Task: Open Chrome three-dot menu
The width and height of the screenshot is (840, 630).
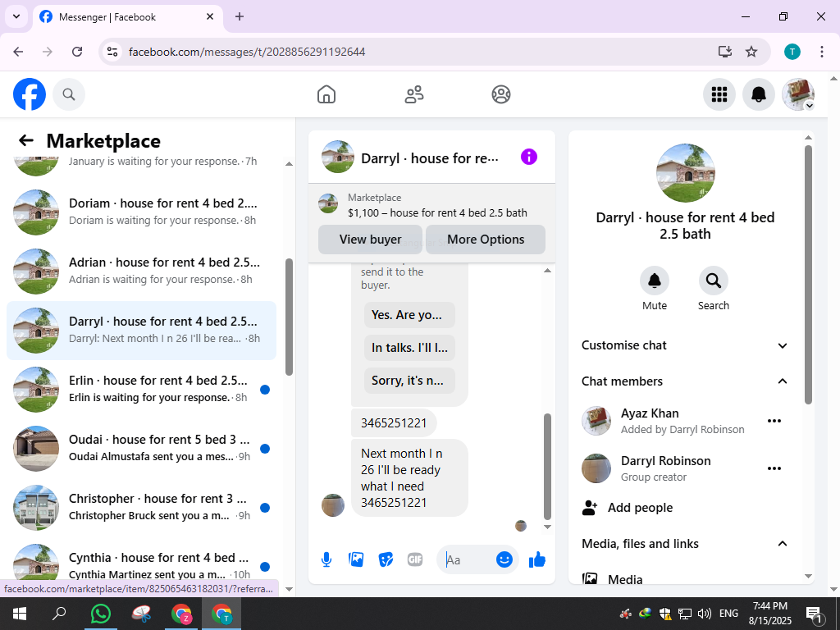Action: pyautogui.click(x=822, y=52)
